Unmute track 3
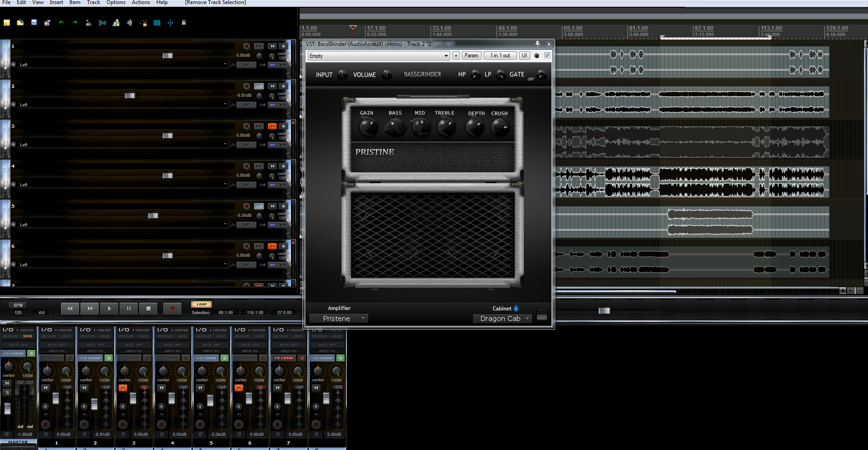Image resolution: width=868 pixels, height=450 pixels. pos(272,126)
